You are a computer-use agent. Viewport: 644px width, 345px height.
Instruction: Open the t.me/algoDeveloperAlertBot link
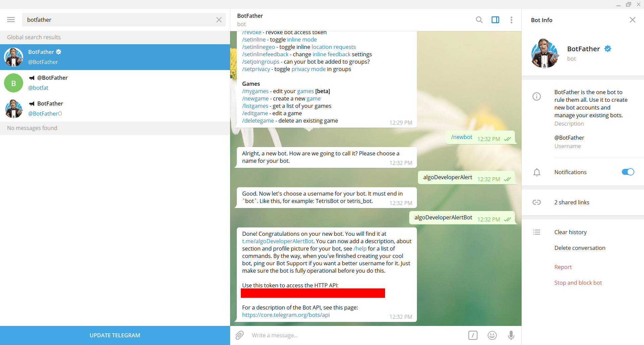click(278, 241)
